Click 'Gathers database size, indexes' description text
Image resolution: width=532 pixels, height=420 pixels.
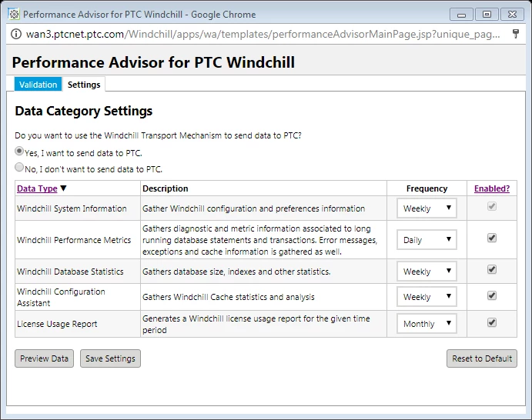point(236,272)
